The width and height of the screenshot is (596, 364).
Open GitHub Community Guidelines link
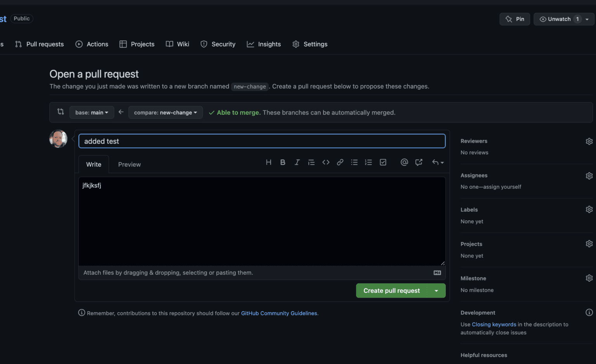279,313
